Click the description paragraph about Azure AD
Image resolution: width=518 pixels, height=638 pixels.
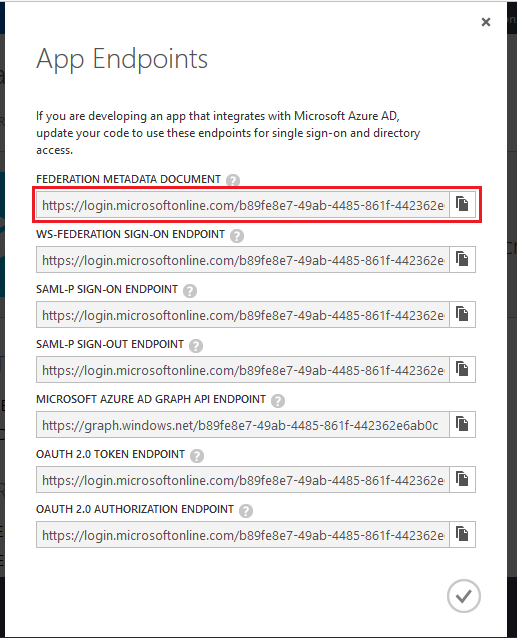point(228,133)
